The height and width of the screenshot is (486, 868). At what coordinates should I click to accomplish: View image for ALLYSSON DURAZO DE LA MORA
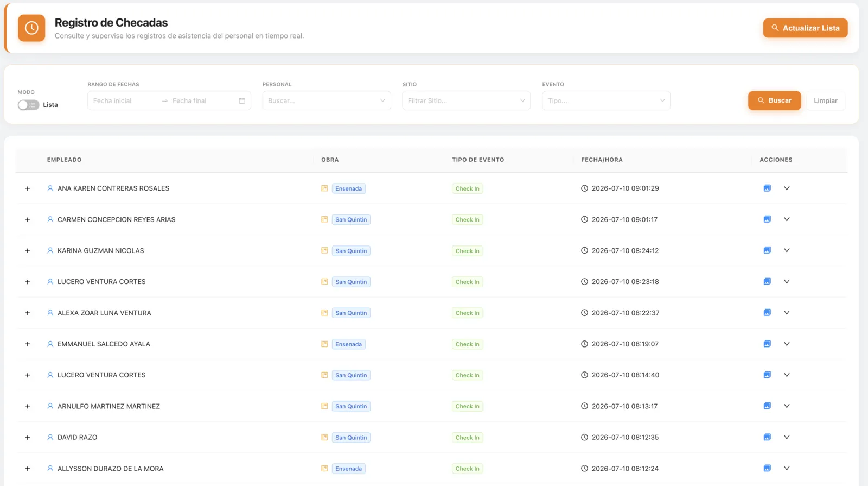click(x=767, y=468)
